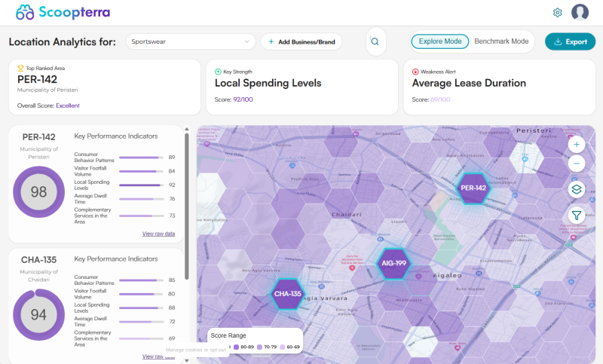603x364 pixels.
Task: Click the magnifier search icon button
Action: [x=376, y=41]
